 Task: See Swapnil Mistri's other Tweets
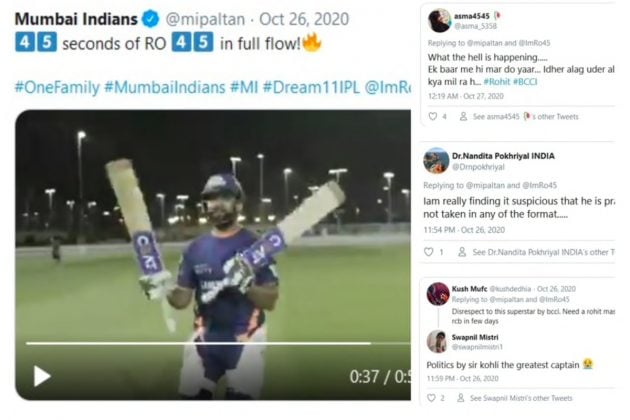pos(521,398)
